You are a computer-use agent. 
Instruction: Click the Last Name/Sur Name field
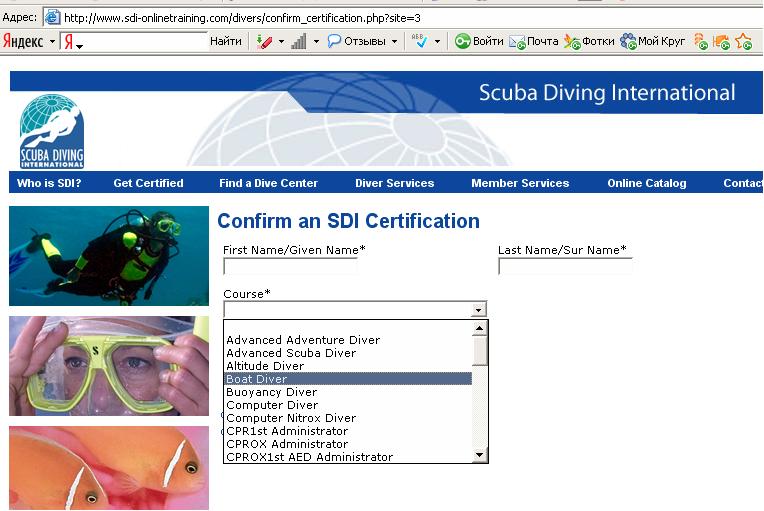pyautogui.click(x=565, y=266)
